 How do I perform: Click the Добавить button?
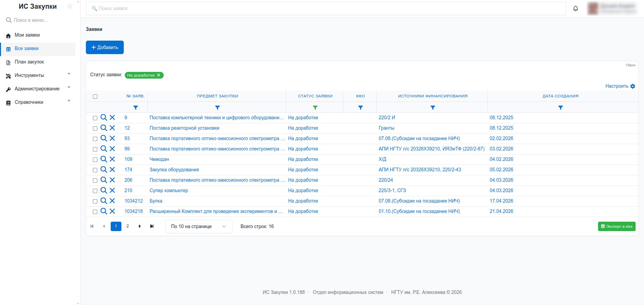click(105, 47)
